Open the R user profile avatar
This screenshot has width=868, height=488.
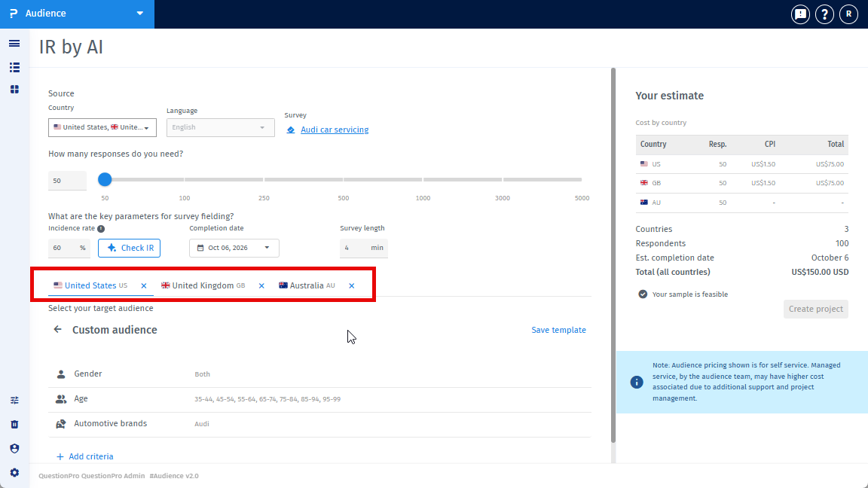(x=848, y=14)
